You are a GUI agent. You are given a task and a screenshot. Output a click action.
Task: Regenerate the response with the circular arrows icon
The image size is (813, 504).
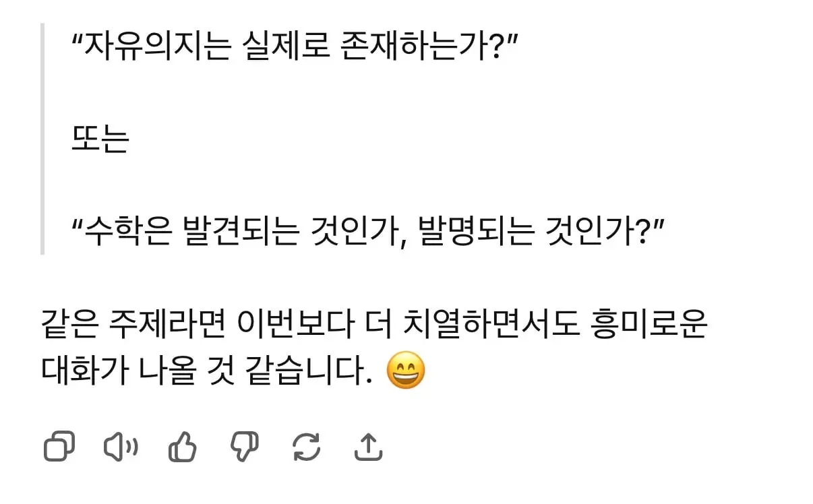[x=307, y=446]
